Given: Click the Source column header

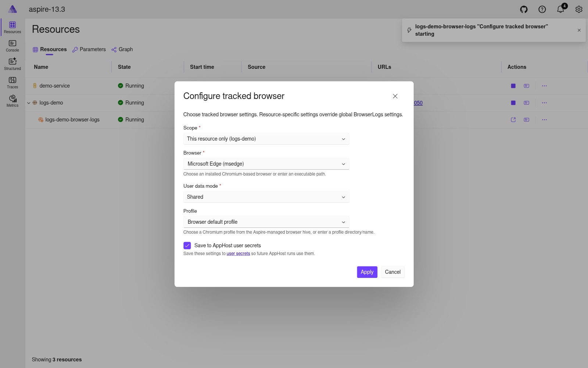Looking at the screenshot, I should [257, 67].
